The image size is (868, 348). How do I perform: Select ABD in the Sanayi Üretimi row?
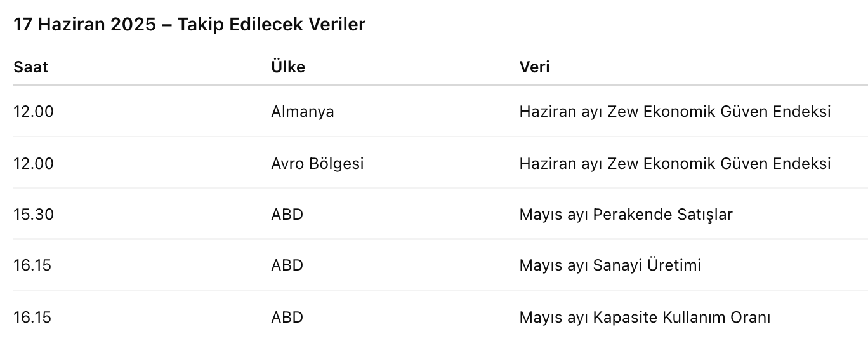pos(287,265)
